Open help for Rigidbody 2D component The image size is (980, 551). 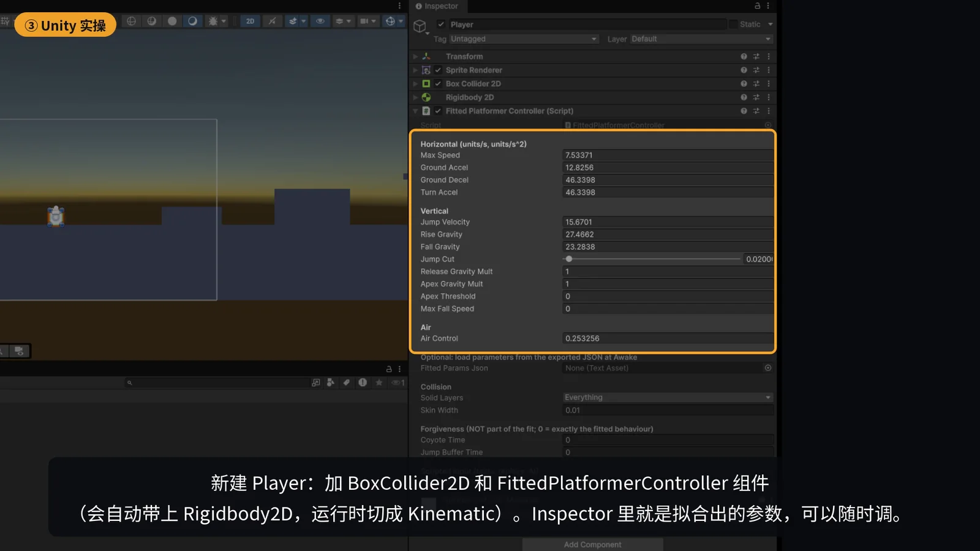[744, 97]
